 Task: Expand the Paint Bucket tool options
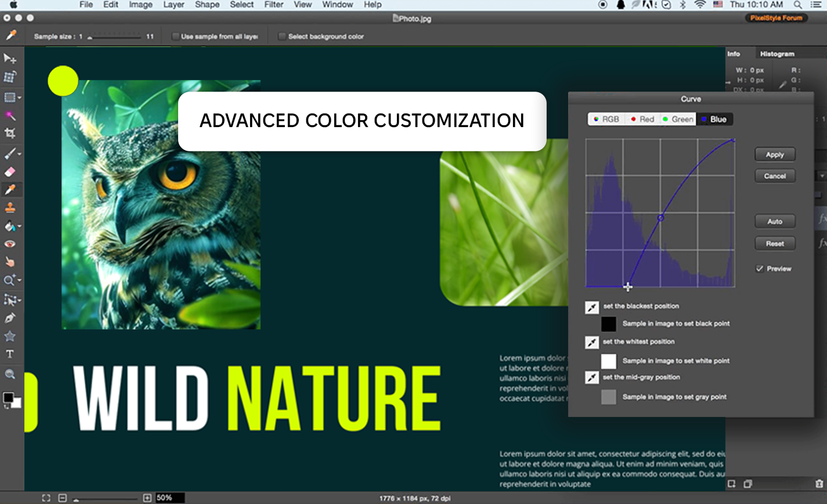(20, 227)
